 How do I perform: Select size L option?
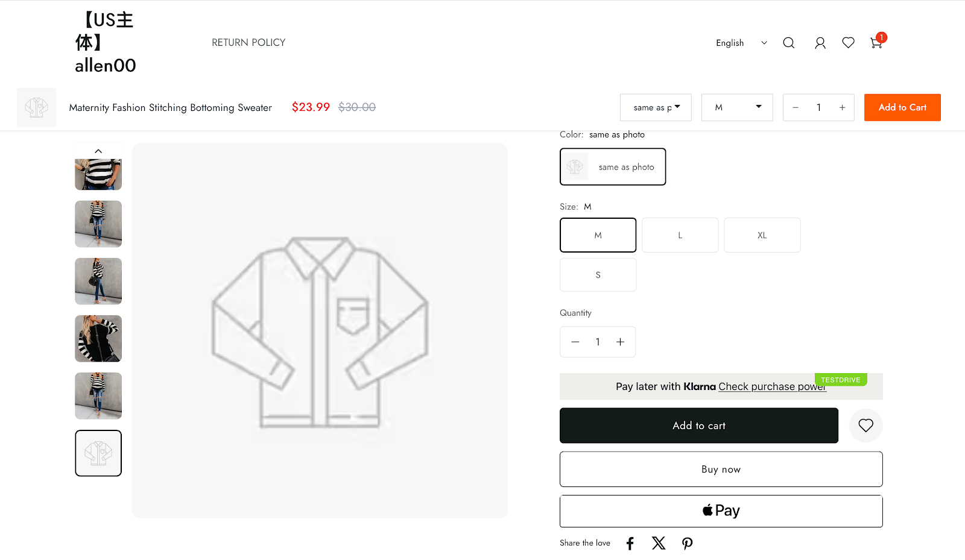pyautogui.click(x=680, y=235)
